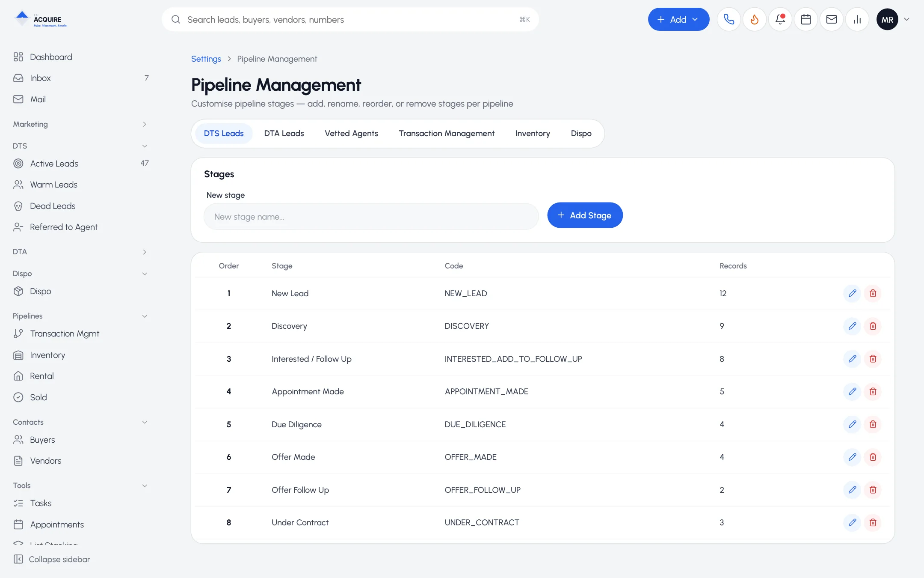Open the phone dialer icon
This screenshot has width=924, height=578.
[729, 19]
